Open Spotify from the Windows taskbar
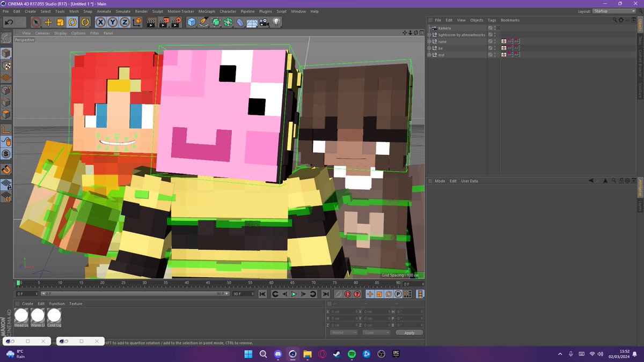 tap(352, 354)
